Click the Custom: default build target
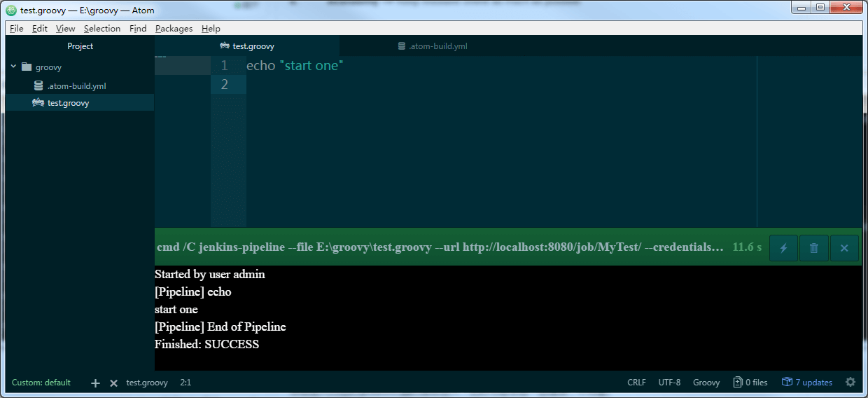 point(41,383)
